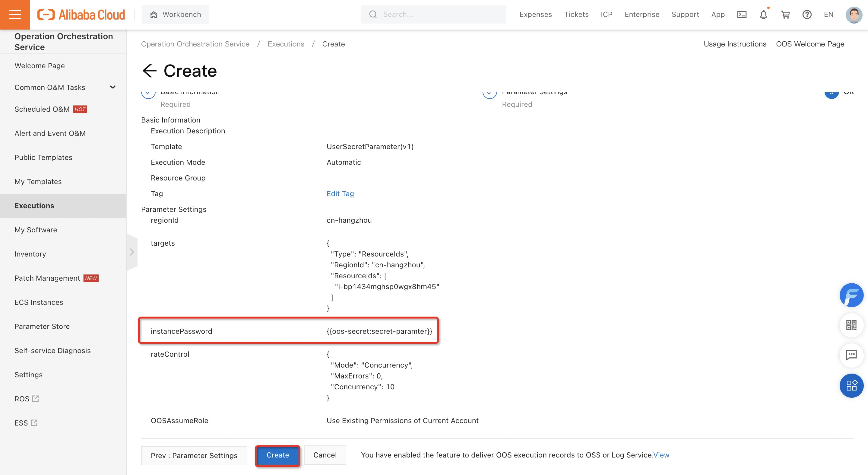The height and width of the screenshot is (475, 868).
Task: Open ICP in top bar
Action: tap(606, 14)
